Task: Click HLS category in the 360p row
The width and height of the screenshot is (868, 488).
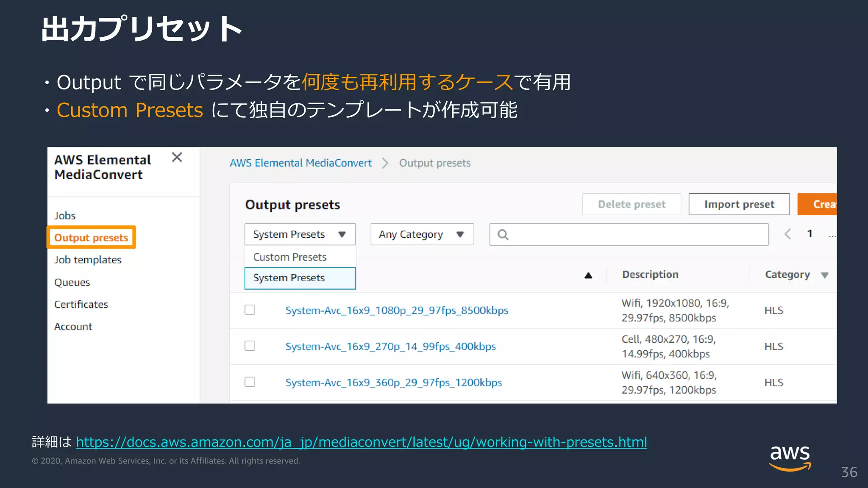Action: click(773, 383)
